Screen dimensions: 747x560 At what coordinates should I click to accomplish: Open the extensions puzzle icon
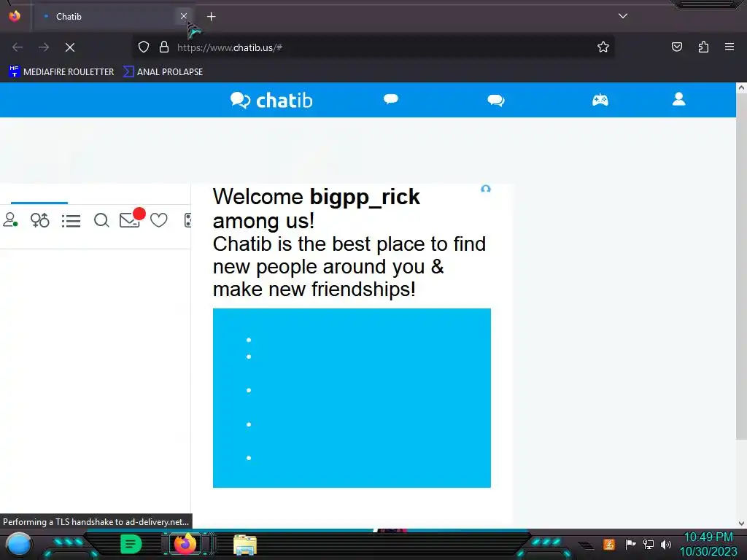pos(703,47)
